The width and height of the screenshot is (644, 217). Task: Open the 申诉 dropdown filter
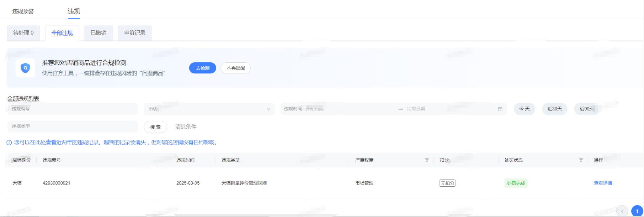(x=209, y=109)
